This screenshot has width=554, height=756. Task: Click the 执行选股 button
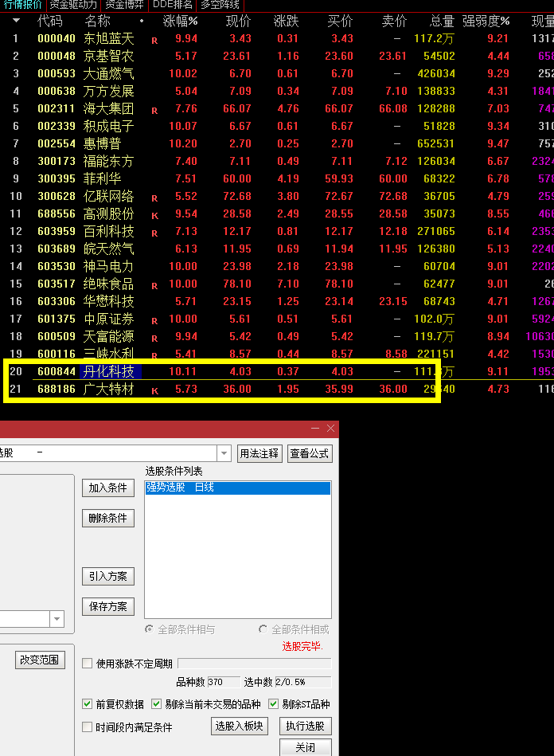coord(306,726)
